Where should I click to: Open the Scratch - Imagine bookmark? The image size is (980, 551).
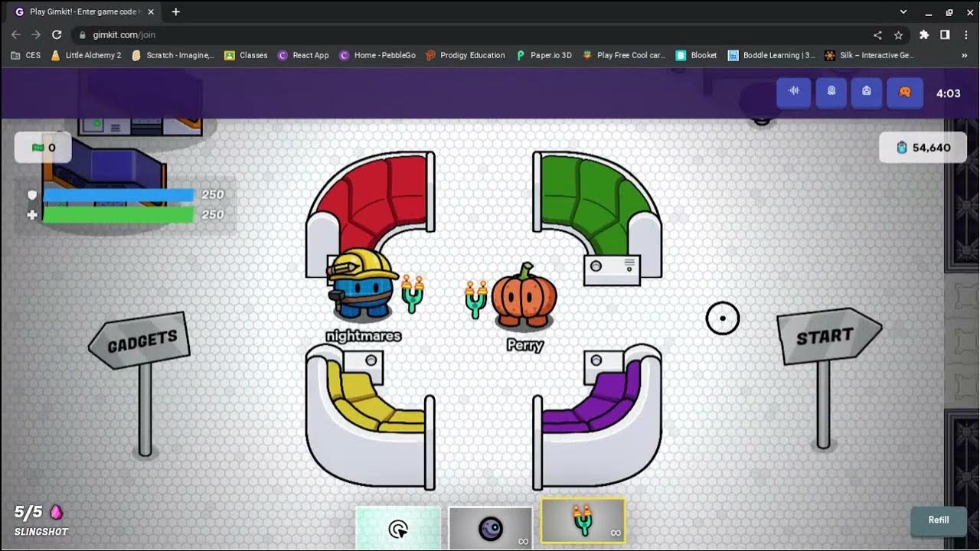point(173,55)
